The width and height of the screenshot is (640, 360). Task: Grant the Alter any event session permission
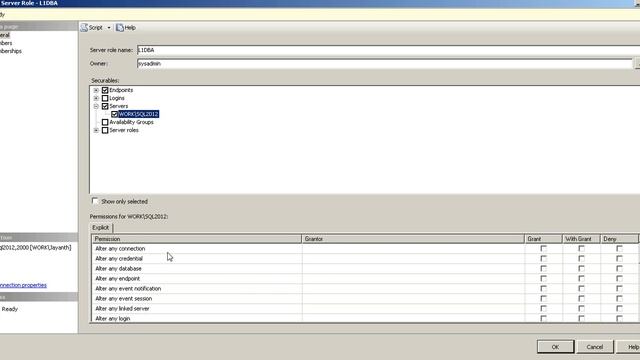click(543, 298)
